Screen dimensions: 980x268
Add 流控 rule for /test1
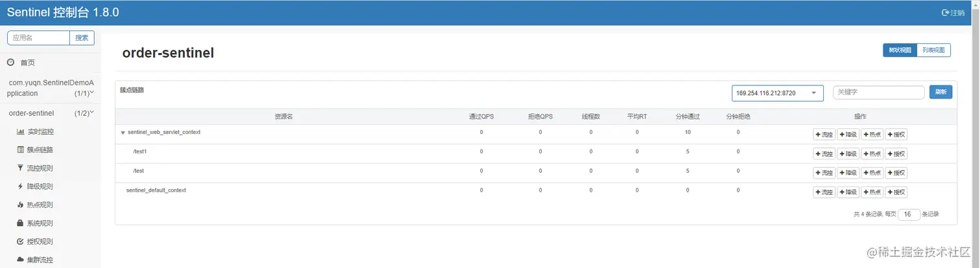(824, 153)
